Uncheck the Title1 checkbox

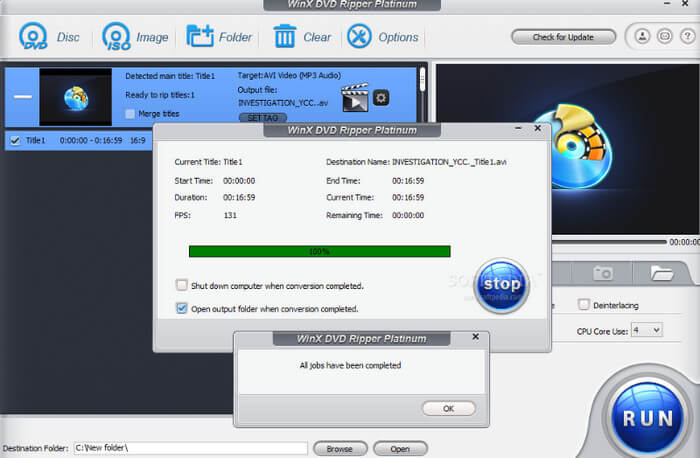pos(15,141)
